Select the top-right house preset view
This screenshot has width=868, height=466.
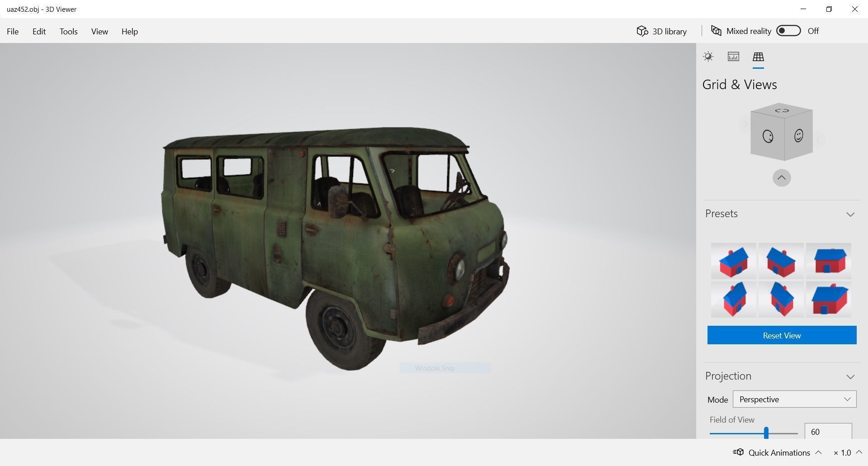(x=828, y=261)
